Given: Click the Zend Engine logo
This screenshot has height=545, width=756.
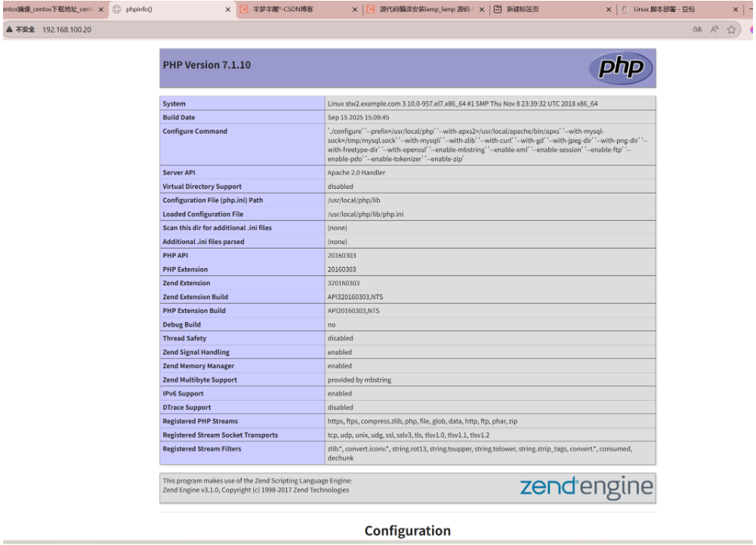Looking at the screenshot, I should (586, 488).
